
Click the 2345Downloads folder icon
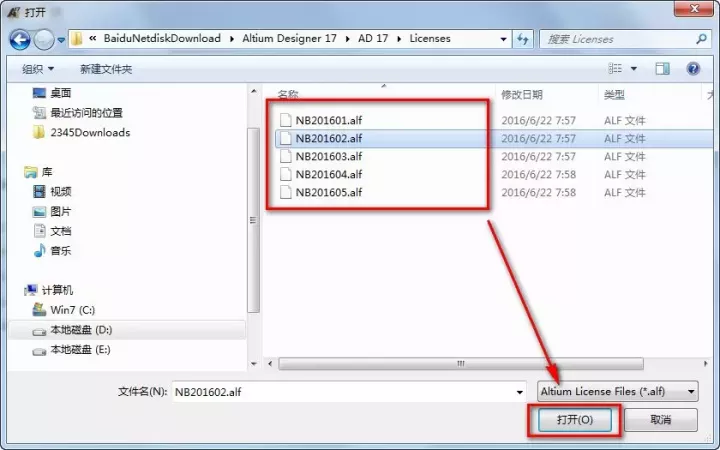point(38,132)
